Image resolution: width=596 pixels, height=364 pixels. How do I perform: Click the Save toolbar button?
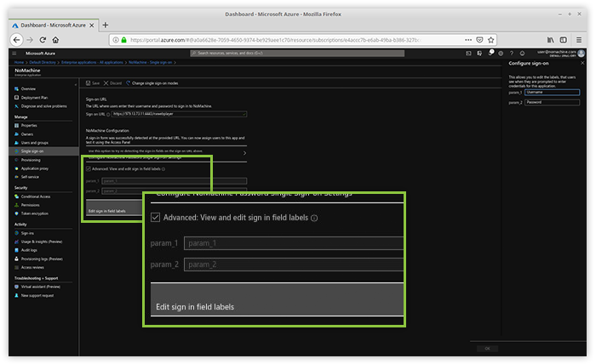[93, 83]
